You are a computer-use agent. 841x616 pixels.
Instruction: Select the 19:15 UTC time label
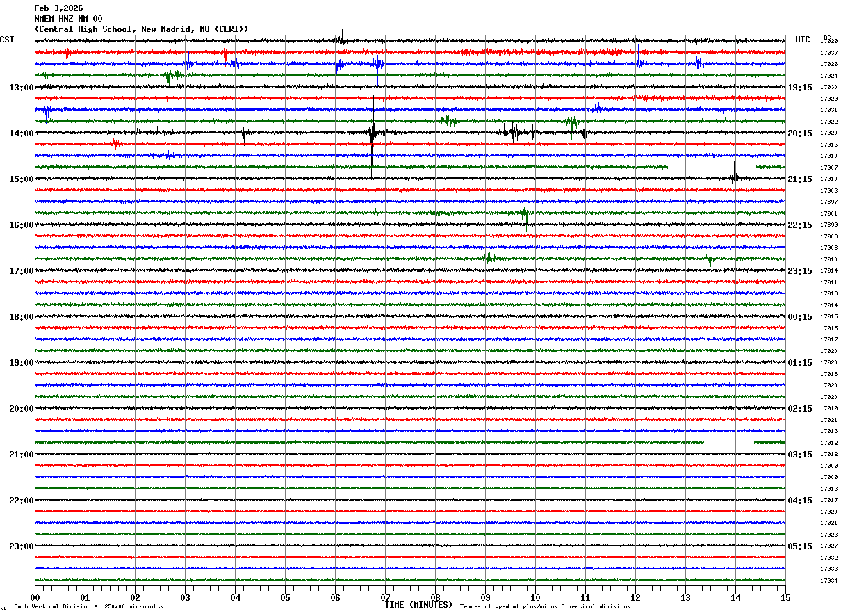coord(800,88)
